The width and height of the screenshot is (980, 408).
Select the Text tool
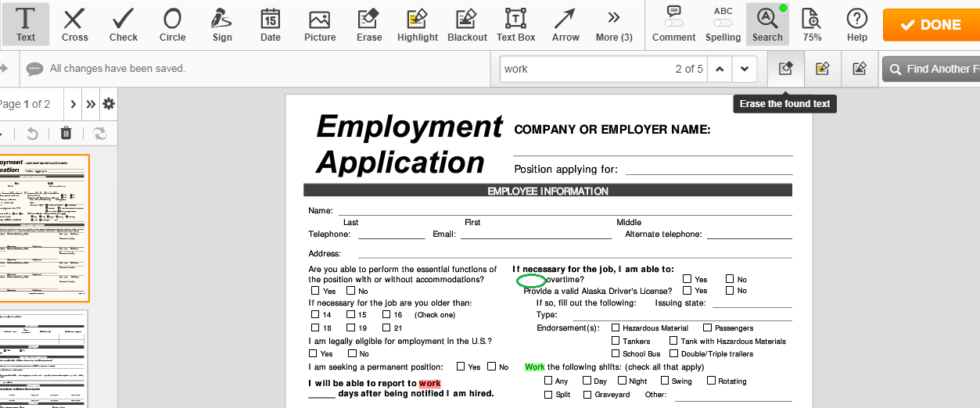point(26,24)
